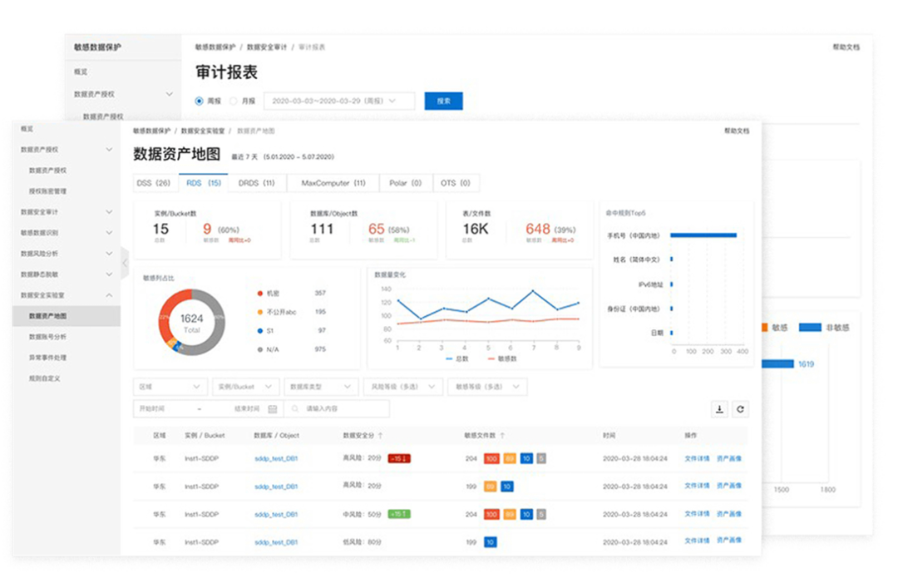
Task: Click the red 机密 legend dot
Action: (x=260, y=294)
